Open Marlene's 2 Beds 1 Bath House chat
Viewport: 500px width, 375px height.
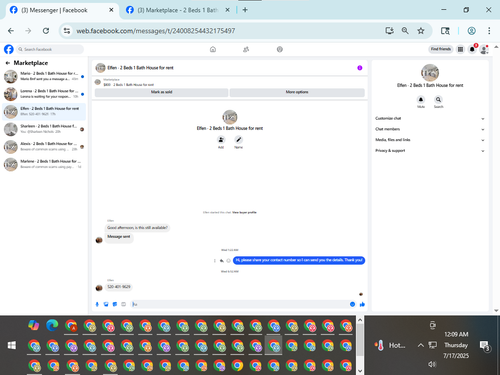(44, 164)
